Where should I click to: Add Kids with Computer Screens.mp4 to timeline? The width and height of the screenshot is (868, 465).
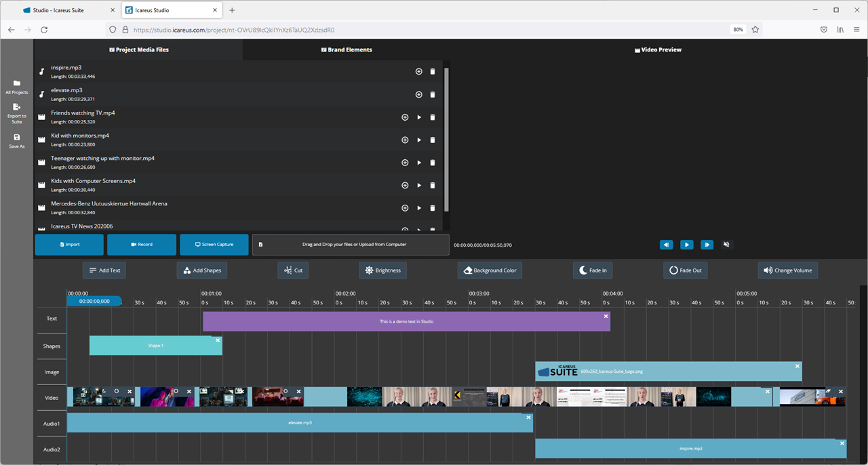pyautogui.click(x=405, y=185)
